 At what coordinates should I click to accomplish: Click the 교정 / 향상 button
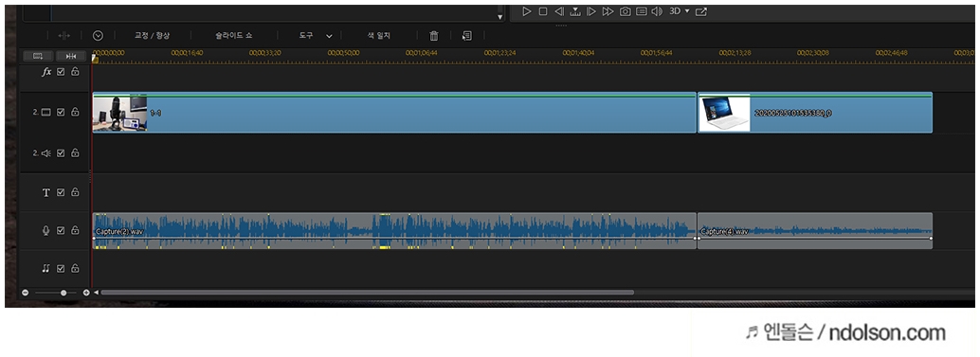[152, 36]
